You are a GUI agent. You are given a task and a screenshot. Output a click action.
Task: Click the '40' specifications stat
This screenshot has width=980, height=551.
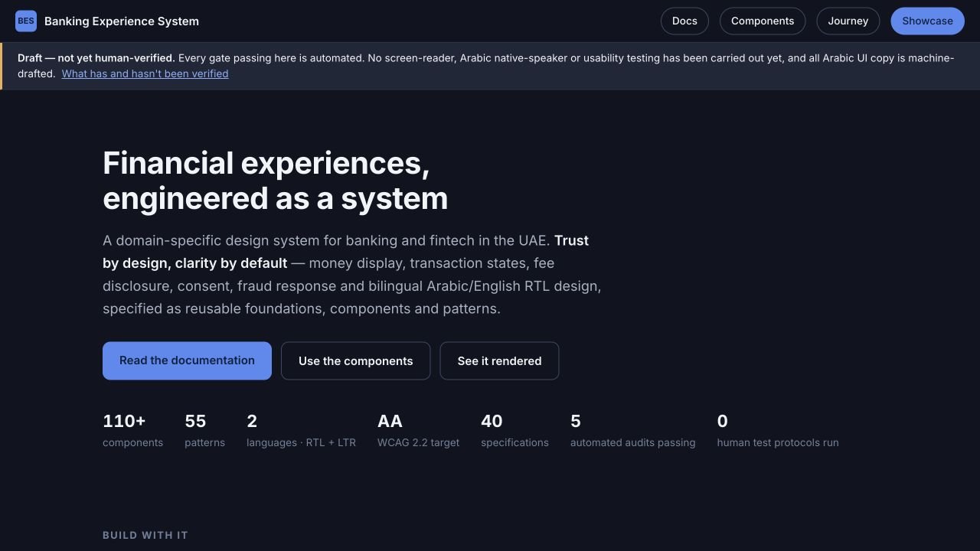click(514, 430)
